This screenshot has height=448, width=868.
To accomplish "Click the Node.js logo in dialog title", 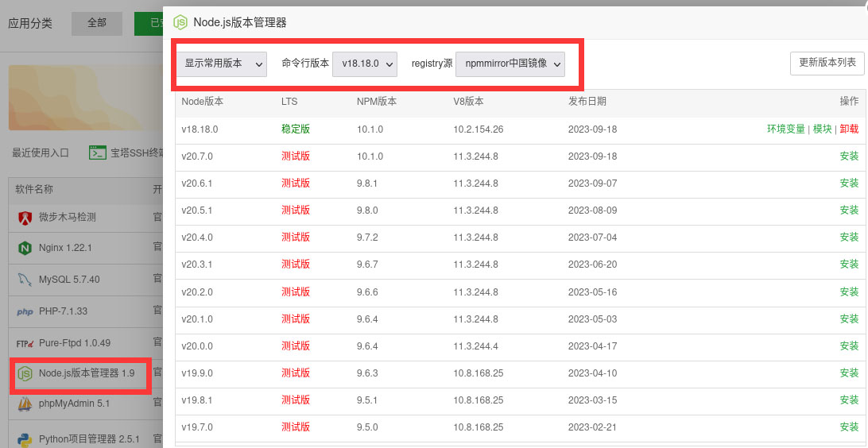I will pos(180,23).
